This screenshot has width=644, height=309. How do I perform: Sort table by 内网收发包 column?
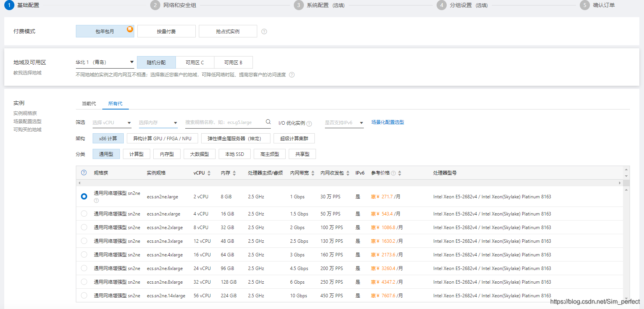click(x=348, y=173)
